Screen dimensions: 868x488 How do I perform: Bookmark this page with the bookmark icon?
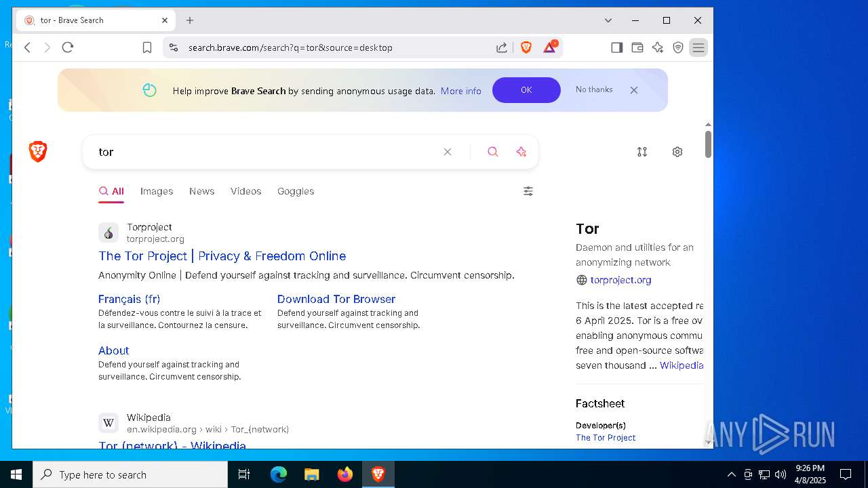(x=147, y=47)
